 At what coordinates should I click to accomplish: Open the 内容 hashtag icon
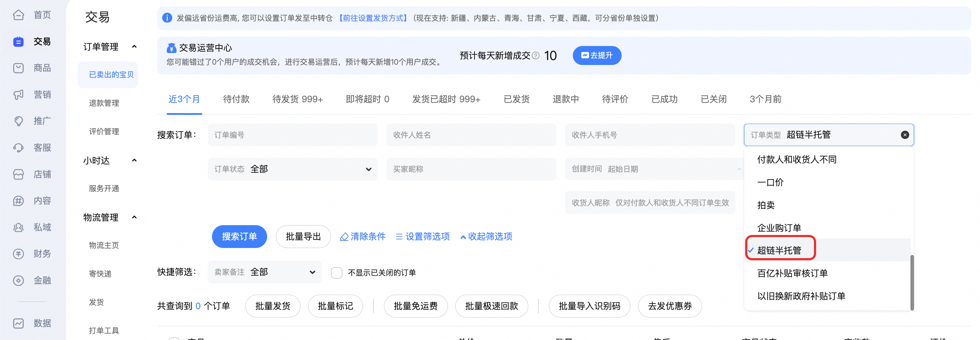pos(18,201)
